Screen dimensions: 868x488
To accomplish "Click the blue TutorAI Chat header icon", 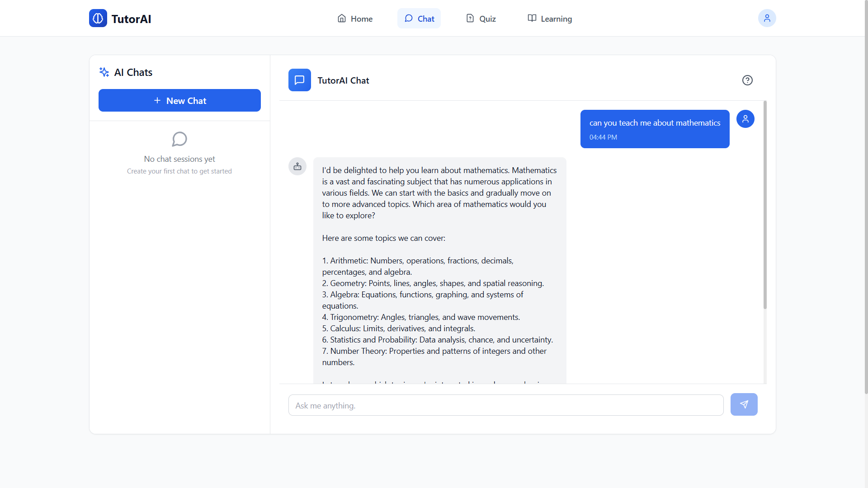I will point(299,80).
